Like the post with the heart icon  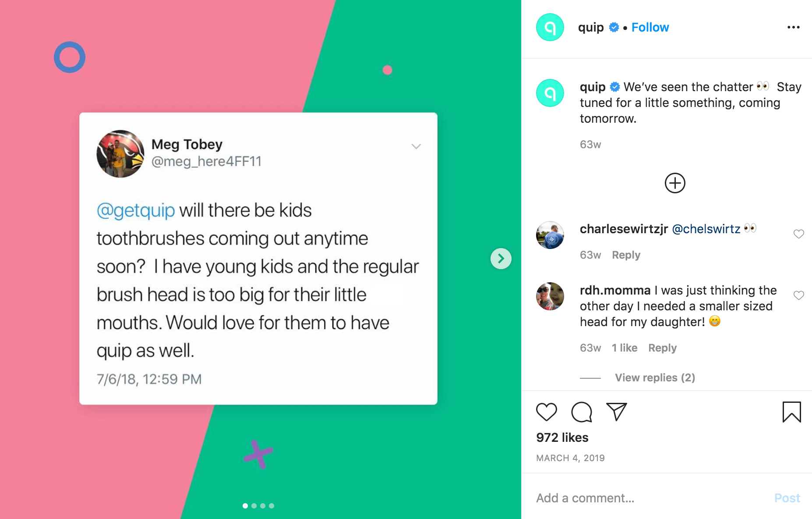[546, 412]
